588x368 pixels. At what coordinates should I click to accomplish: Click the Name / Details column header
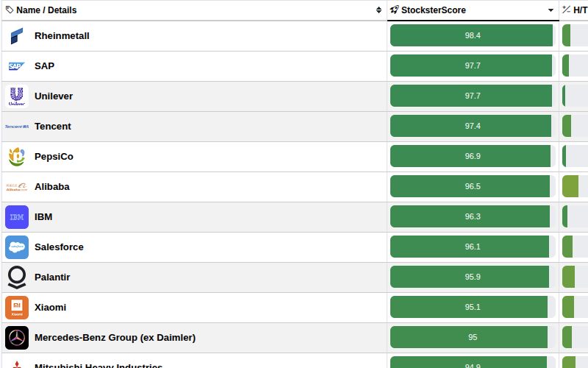click(194, 10)
